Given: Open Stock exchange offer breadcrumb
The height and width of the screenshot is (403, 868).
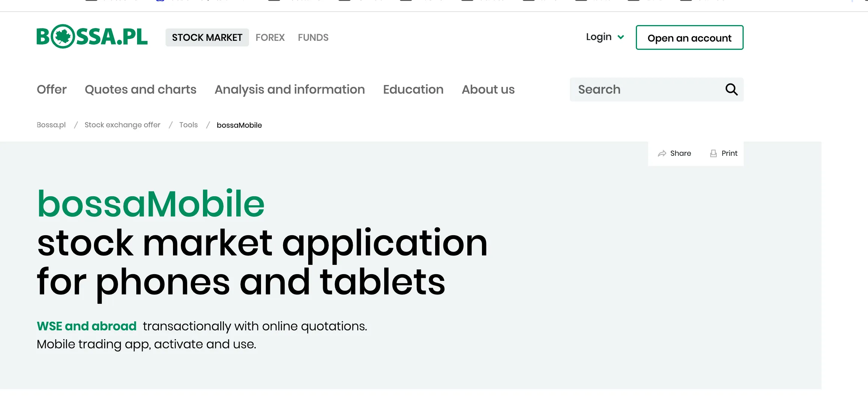Looking at the screenshot, I should click(122, 125).
